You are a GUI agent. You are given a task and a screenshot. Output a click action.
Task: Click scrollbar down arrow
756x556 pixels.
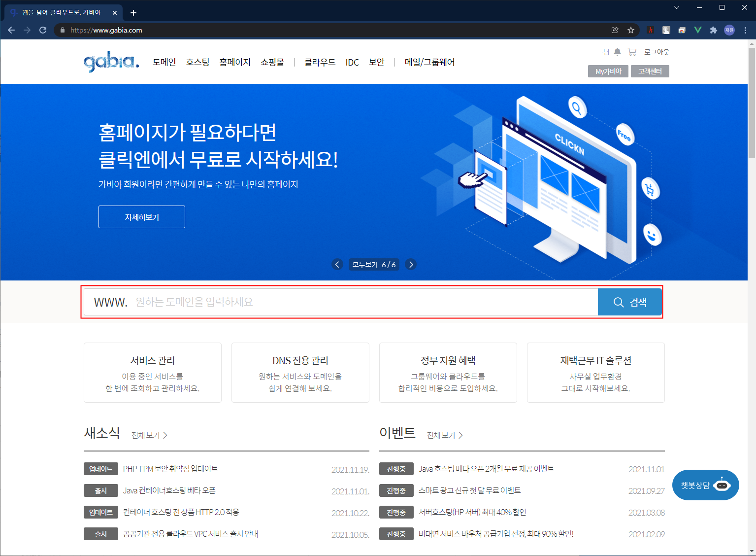coord(752,551)
